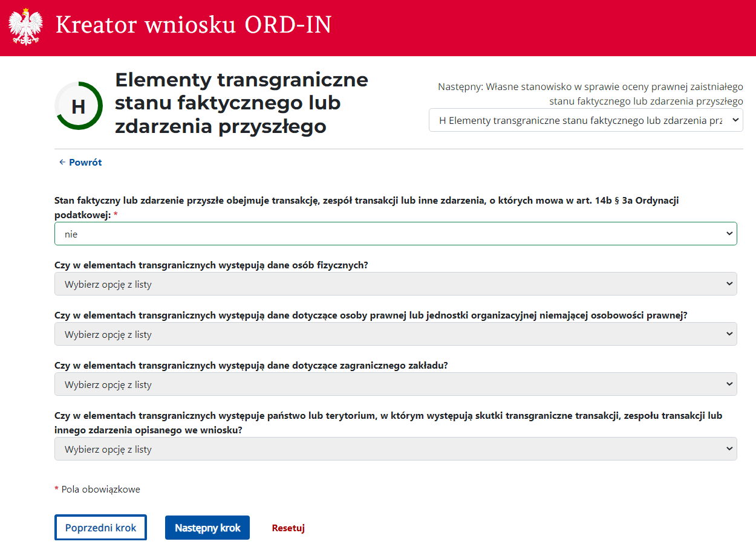Click the 'Elementy transgraniczne stanu faktycznego' heading

pyautogui.click(x=241, y=103)
